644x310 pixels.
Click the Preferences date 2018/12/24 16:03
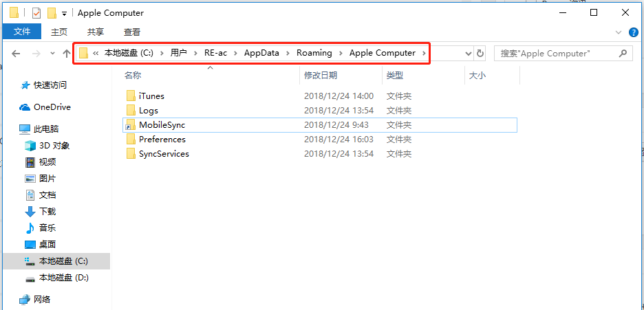pyautogui.click(x=339, y=140)
